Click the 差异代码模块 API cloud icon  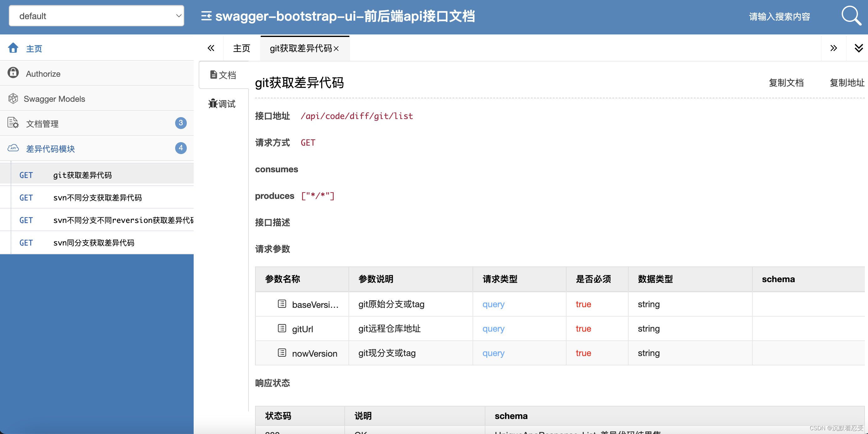point(13,148)
